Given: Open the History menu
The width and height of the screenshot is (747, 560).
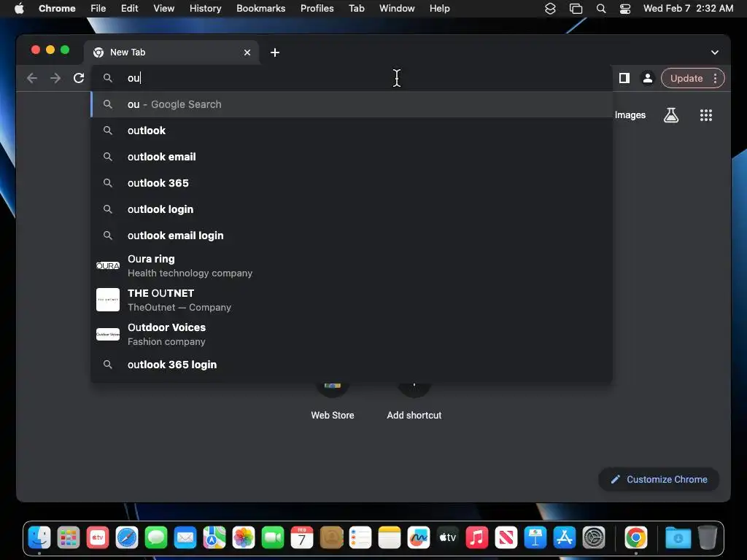Looking at the screenshot, I should [205, 9].
